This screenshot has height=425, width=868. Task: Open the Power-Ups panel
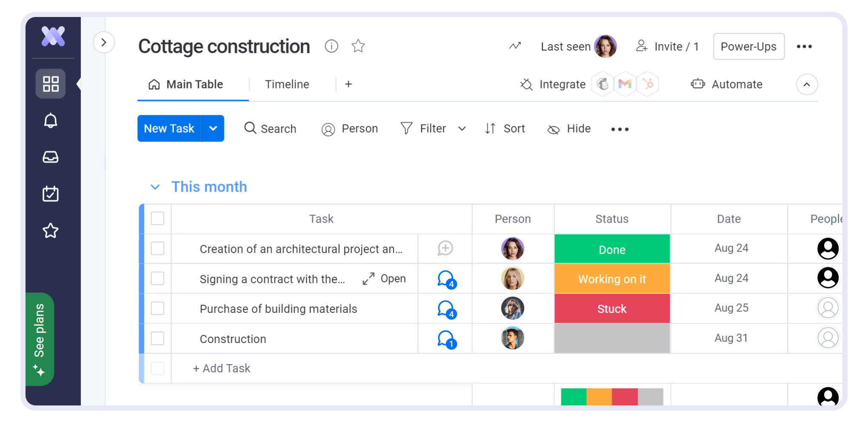pyautogui.click(x=748, y=46)
